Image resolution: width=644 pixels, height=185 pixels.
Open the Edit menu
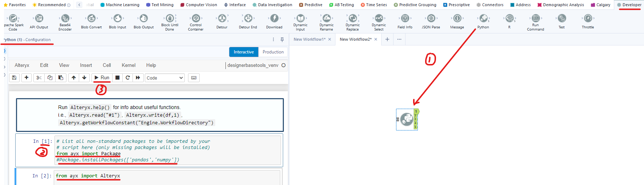click(x=44, y=65)
